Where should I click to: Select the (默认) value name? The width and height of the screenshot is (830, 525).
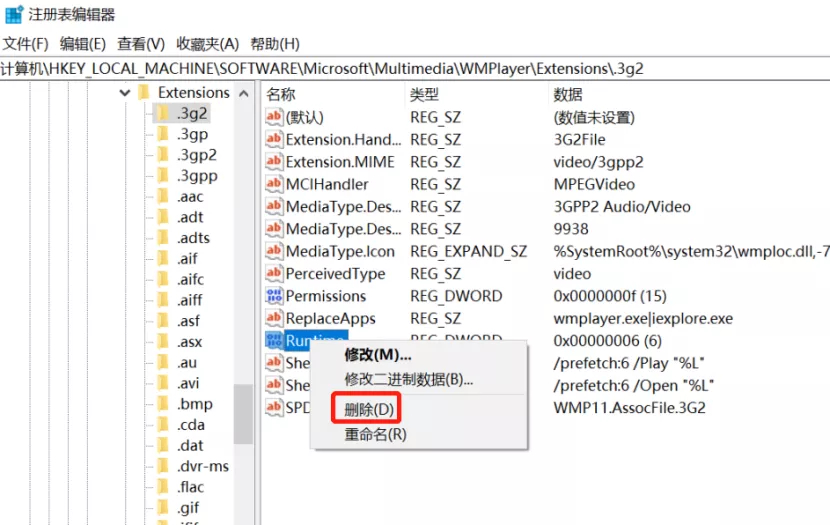point(304,117)
